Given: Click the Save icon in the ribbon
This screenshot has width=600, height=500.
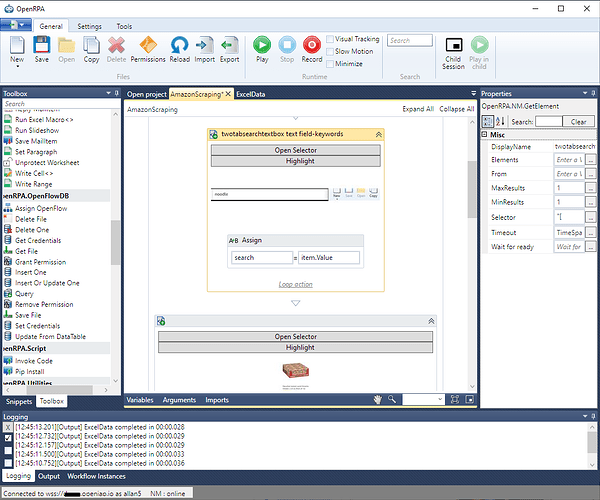Looking at the screenshot, I should tap(42, 45).
